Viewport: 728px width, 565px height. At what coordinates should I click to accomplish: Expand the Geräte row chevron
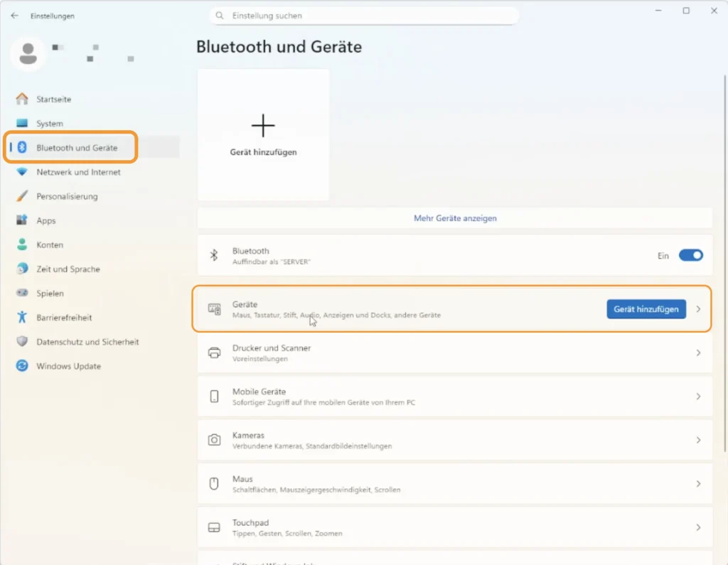pyautogui.click(x=698, y=309)
